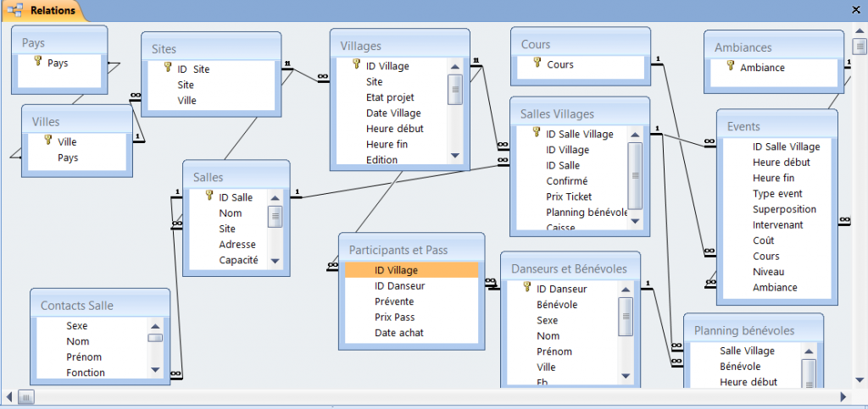This screenshot has width=868, height=409.
Task: Click the key icon beside ID Danseur
Action: (527, 289)
